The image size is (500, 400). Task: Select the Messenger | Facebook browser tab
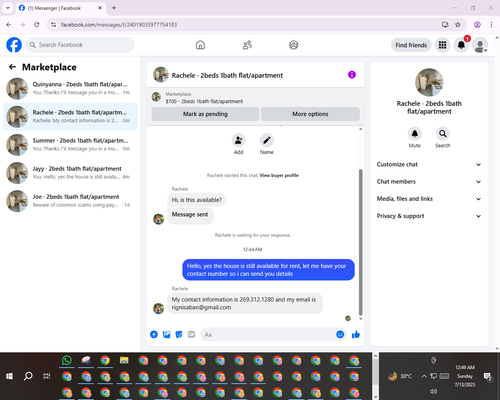60,8
